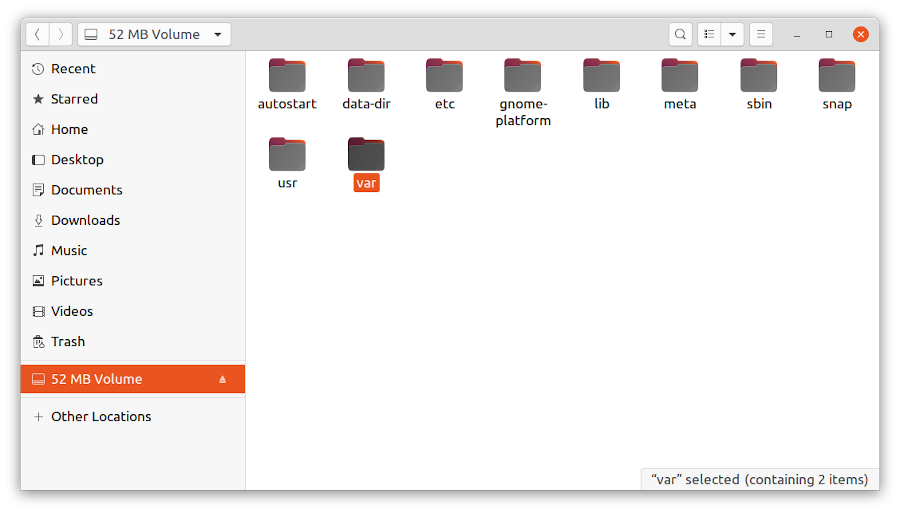Toggle list view with the view icon
Viewport: 900px width, 513px height.
point(709,34)
